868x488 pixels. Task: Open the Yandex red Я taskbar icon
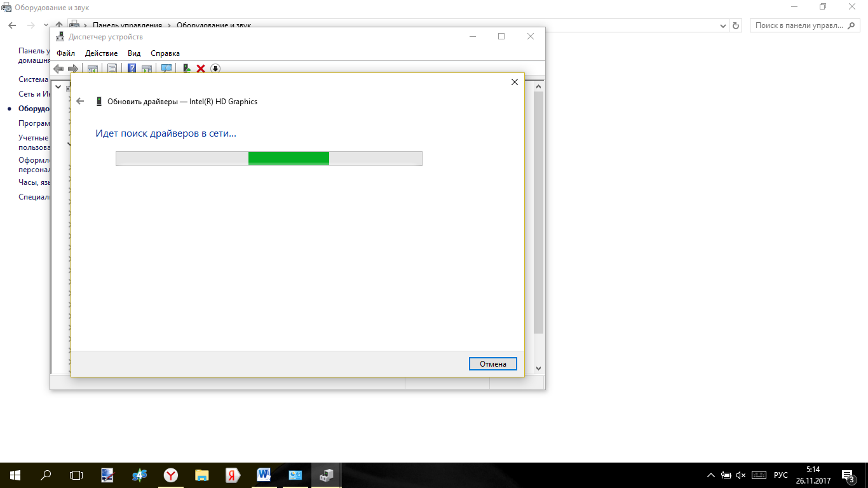[x=233, y=475]
